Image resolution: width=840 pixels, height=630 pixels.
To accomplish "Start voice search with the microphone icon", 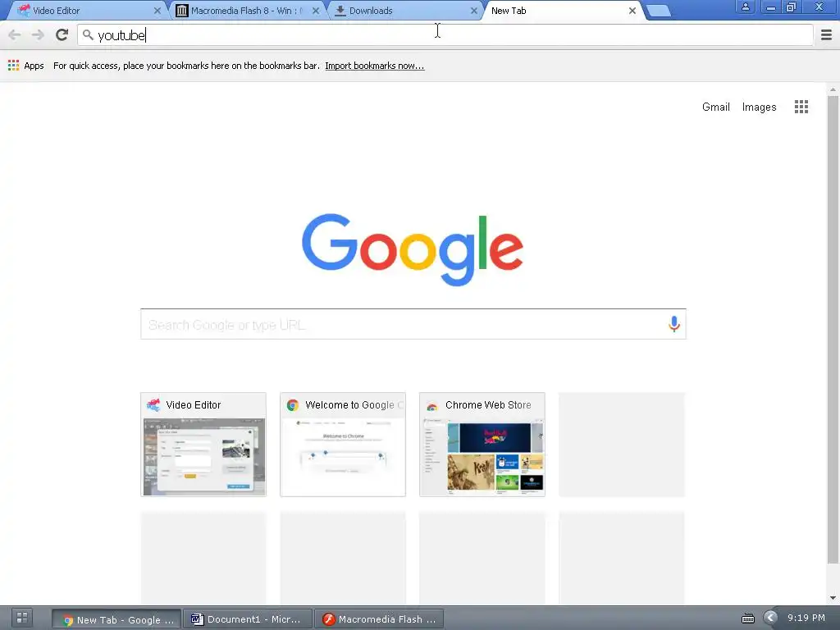I will tap(674, 323).
